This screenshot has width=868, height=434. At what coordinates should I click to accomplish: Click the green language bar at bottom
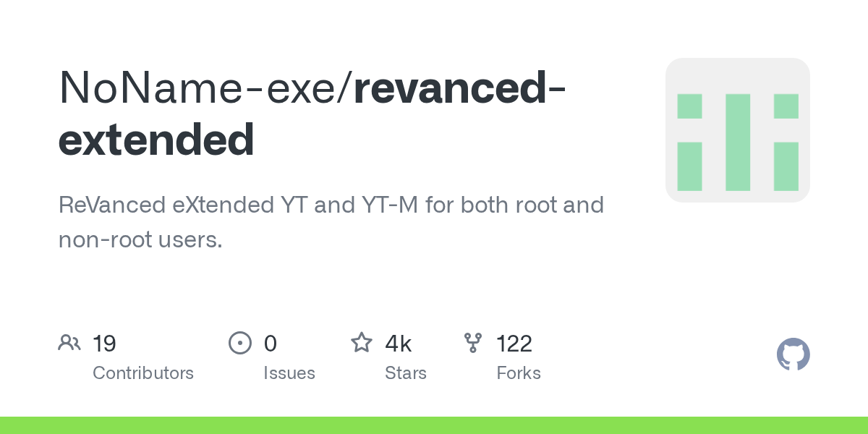click(x=434, y=425)
